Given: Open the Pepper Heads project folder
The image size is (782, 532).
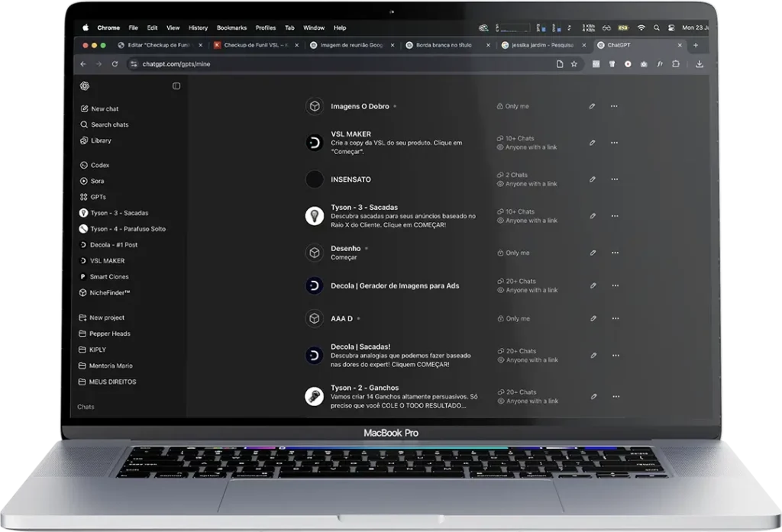Looking at the screenshot, I should (x=104, y=334).
